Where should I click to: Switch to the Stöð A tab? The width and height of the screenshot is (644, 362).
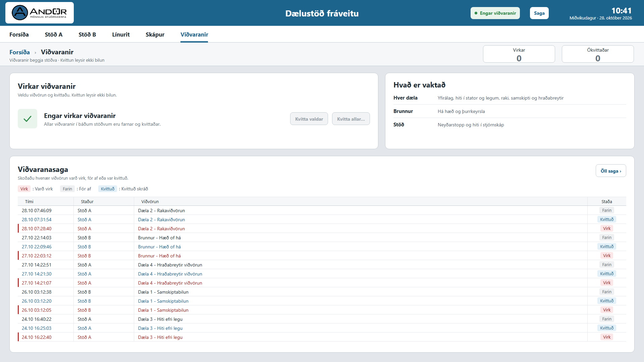pyautogui.click(x=54, y=35)
